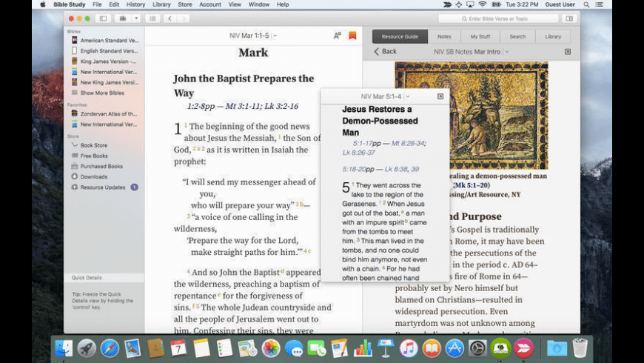Click Back in the resource pane

(x=385, y=51)
